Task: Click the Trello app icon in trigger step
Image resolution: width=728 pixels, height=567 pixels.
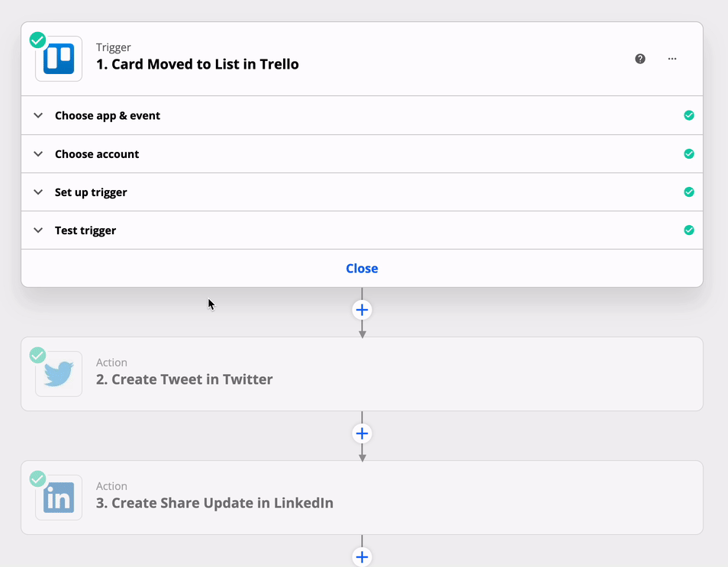Action: click(59, 59)
